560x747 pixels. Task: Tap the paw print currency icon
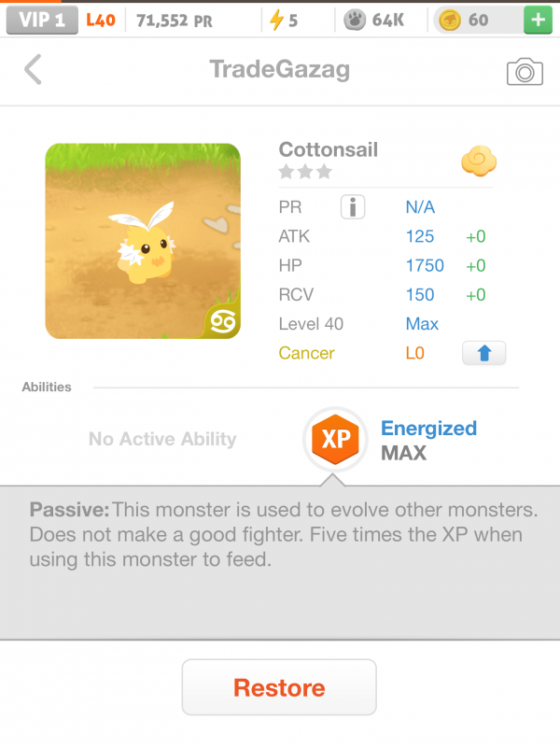355,20
